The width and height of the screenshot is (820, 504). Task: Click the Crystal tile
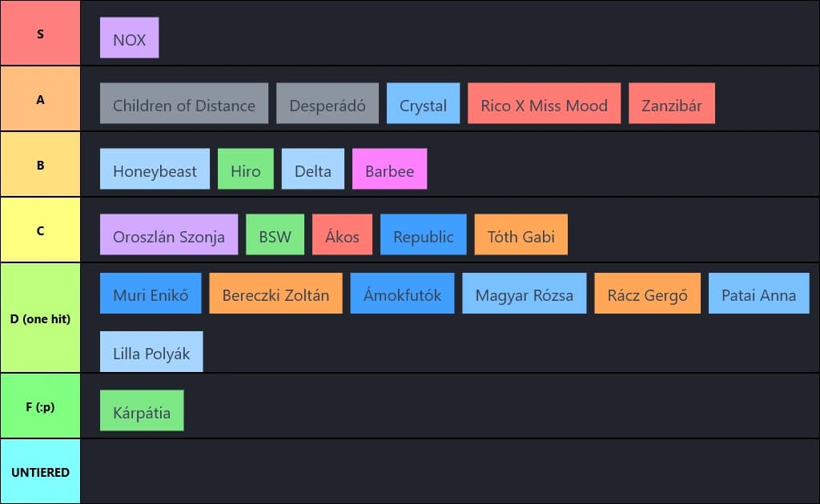(x=423, y=103)
